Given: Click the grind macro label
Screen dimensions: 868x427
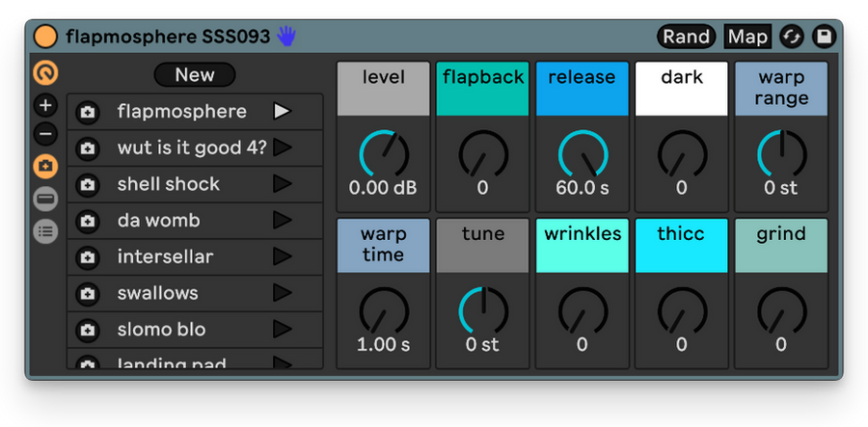Looking at the screenshot, I should coord(781,245).
